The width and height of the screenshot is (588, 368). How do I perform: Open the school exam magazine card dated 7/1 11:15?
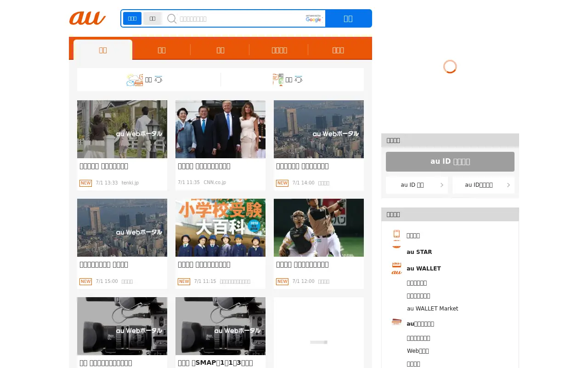click(220, 244)
